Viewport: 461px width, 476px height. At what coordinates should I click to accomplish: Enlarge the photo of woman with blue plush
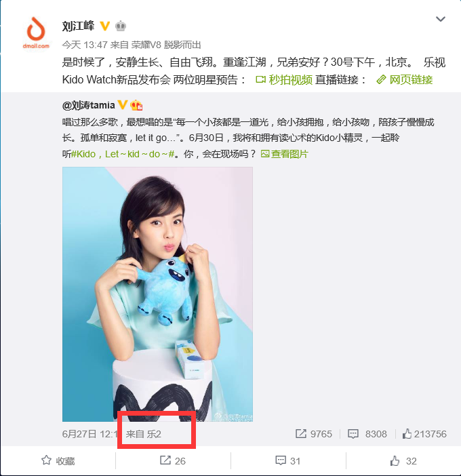[x=157, y=294]
